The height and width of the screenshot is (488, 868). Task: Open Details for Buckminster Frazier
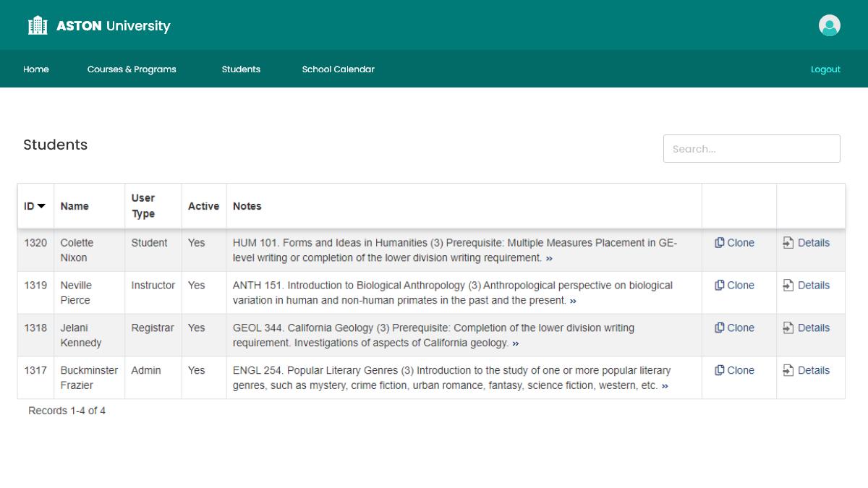[x=806, y=371]
